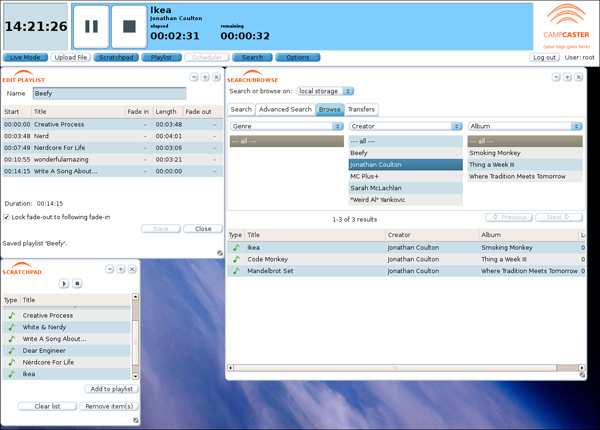Stop preview in Scratchpad panel
This screenshot has height=430, width=600.
coord(77,283)
